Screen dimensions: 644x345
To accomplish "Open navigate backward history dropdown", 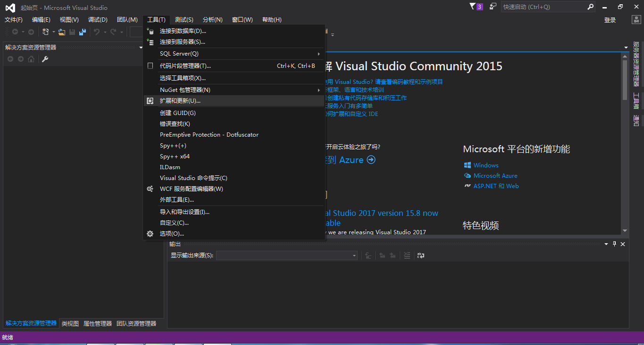I will tap(23, 32).
